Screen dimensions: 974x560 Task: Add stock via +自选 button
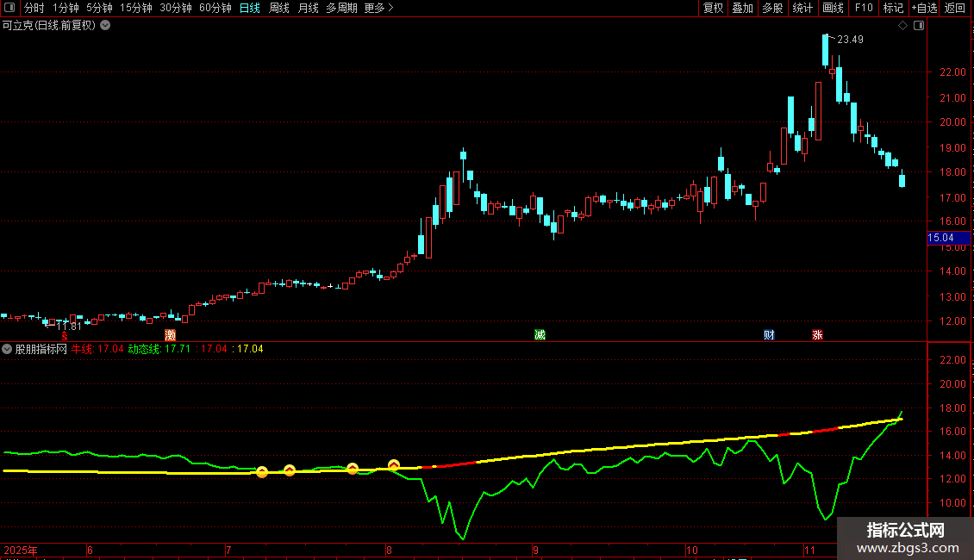click(x=924, y=8)
